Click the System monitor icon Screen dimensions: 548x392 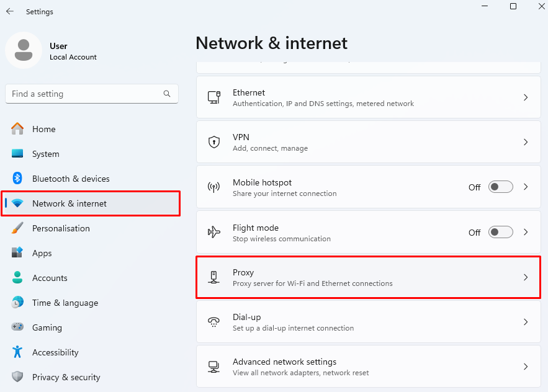point(17,154)
